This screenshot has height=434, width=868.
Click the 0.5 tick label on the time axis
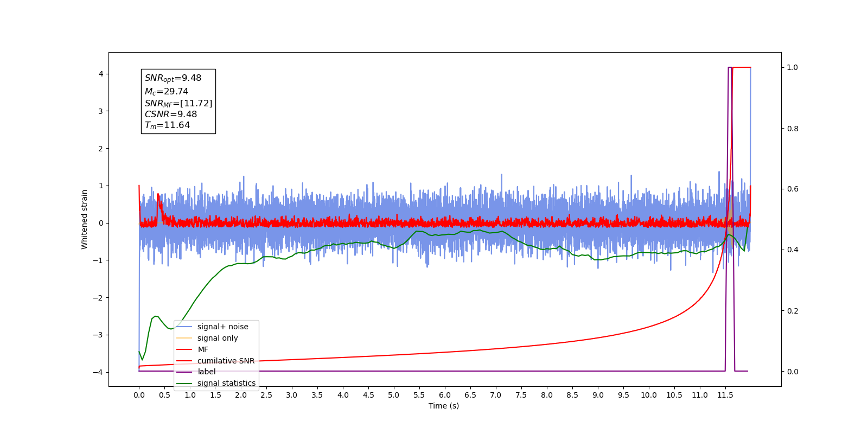click(164, 395)
